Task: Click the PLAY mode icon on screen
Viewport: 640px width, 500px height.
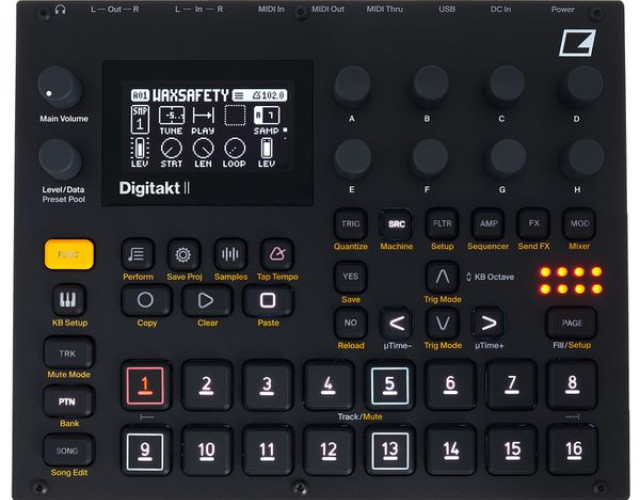Action: click(x=203, y=115)
